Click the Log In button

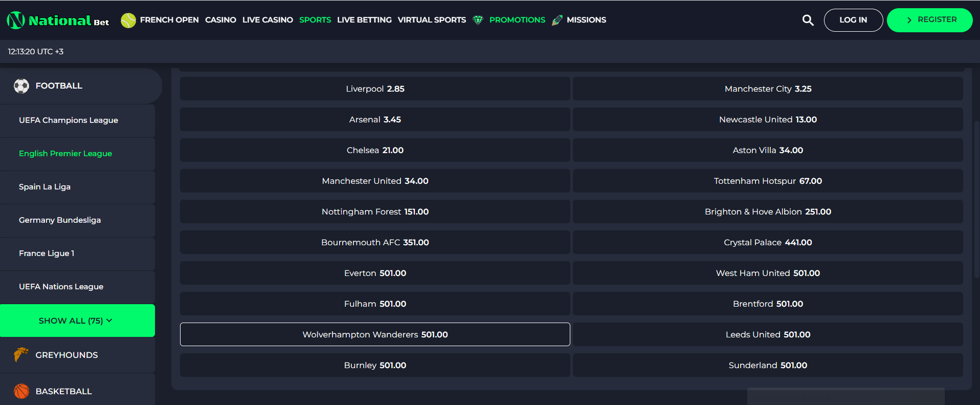(853, 20)
